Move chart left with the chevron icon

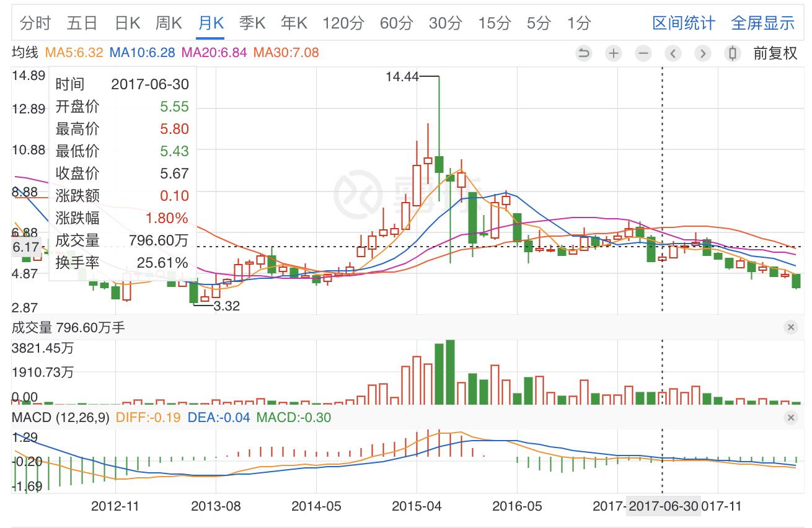point(673,53)
